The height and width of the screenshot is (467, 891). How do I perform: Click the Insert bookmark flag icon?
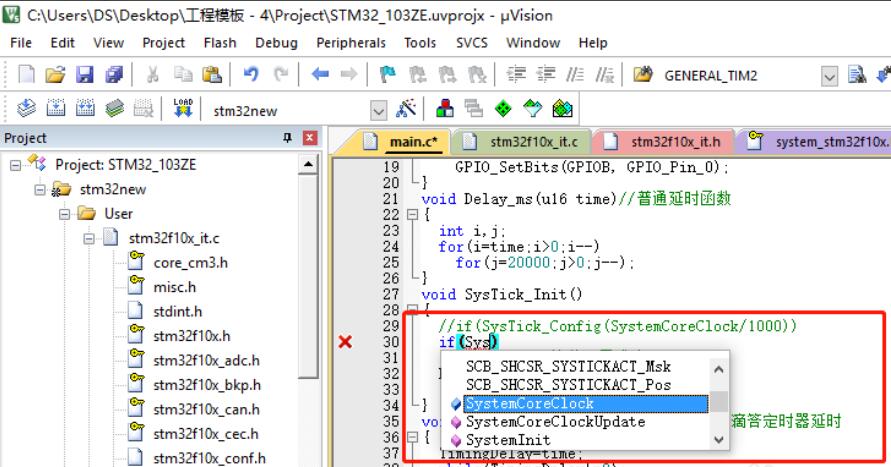386,75
